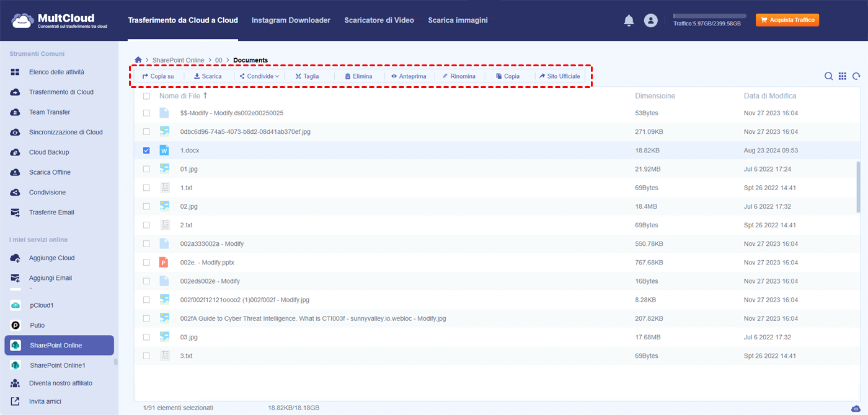Click Aggiunge Cloud in sidebar
Image resolution: width=868 pixels, height=415 pixels.
pos(51,258)
